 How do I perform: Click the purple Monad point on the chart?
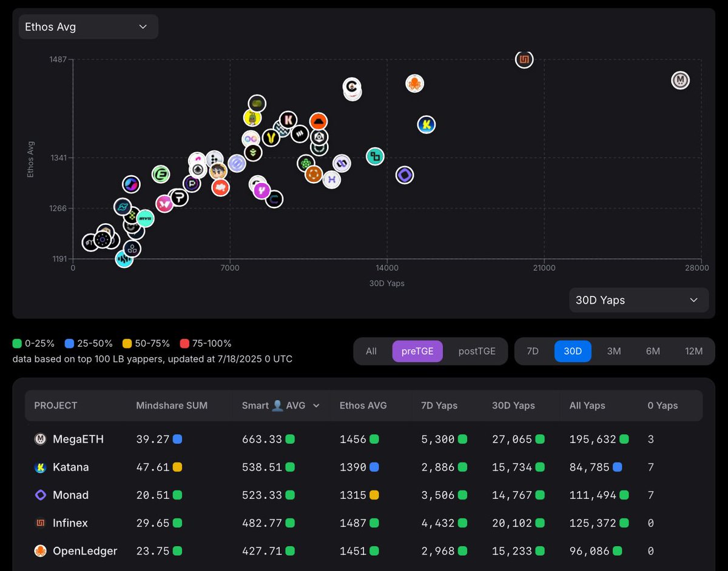pos(405,175)
